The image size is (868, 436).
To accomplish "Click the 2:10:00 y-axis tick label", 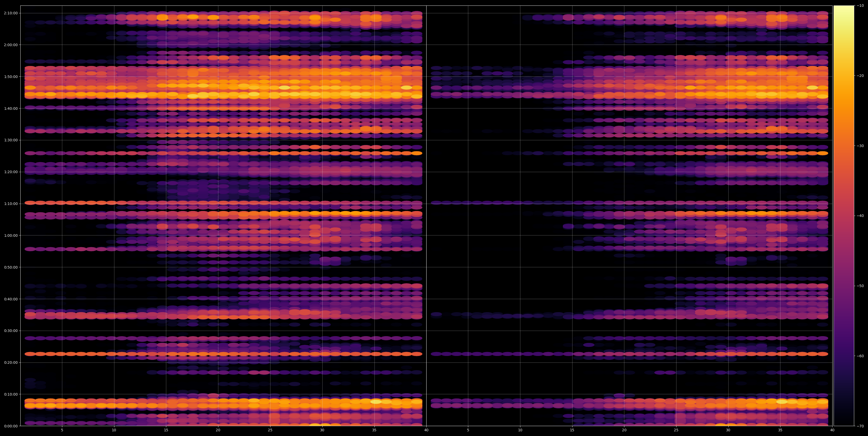I will (x=11, y=13).
